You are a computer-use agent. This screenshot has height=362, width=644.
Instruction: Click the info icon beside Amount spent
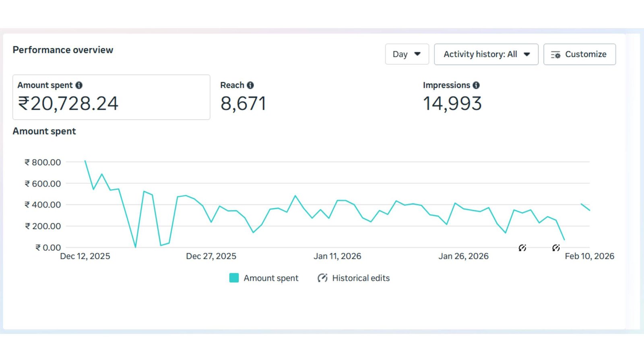pyautogui.click(x=79, y=85)
